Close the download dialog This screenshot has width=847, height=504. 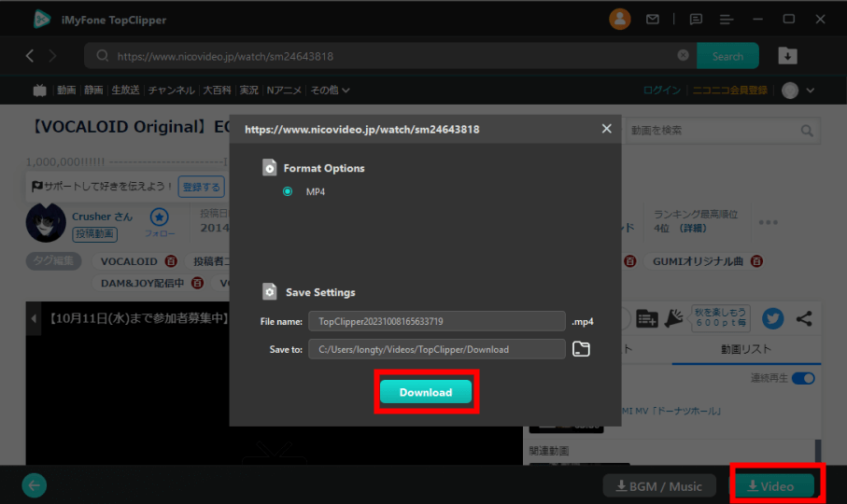[x=607, y=129]
